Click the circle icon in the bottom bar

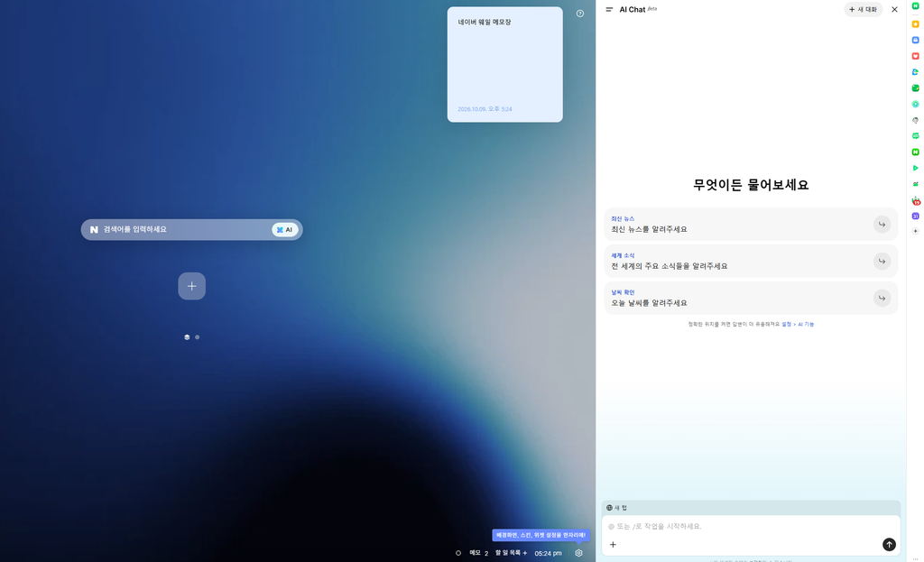click(x=458, y=553)
